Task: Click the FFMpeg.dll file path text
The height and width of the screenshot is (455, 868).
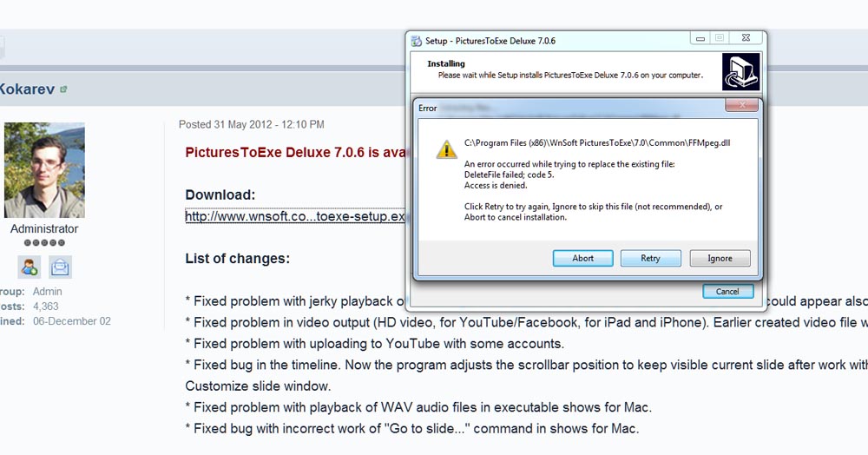Action: (x=597, y=142)
